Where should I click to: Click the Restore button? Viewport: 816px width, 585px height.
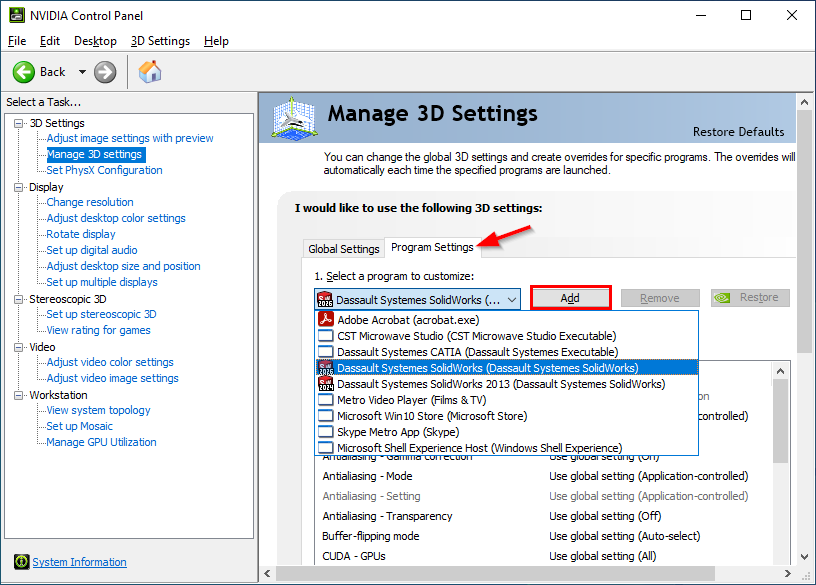coord(750,298)
